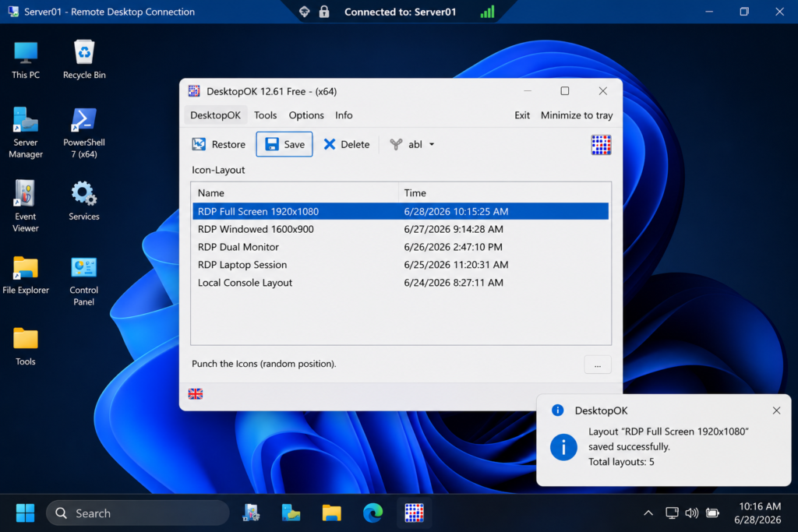Image resolution: width=798 pixels, height=532 pixels.
Task: Close the DesktopOK window
Action: [602, 91]
